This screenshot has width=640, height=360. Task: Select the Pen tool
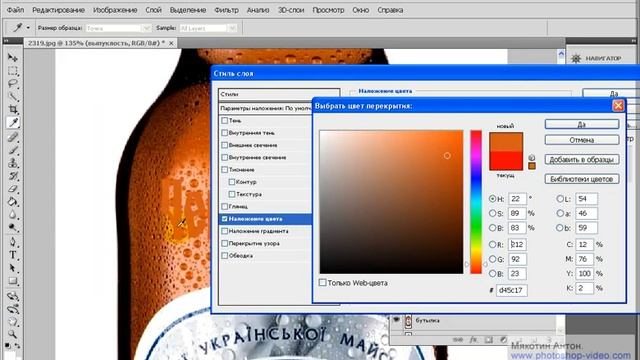pos(13,242)
